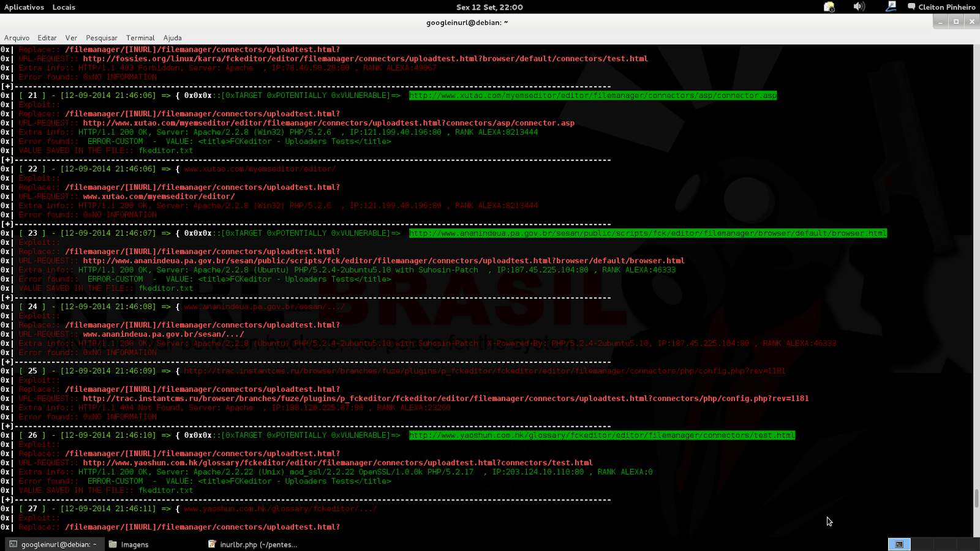Click the bold URL-REQUEST value 'www.xutao.com/myemseditor/editor/'
This screenshot has width=980, height=551.
click(x=159, y=197)
